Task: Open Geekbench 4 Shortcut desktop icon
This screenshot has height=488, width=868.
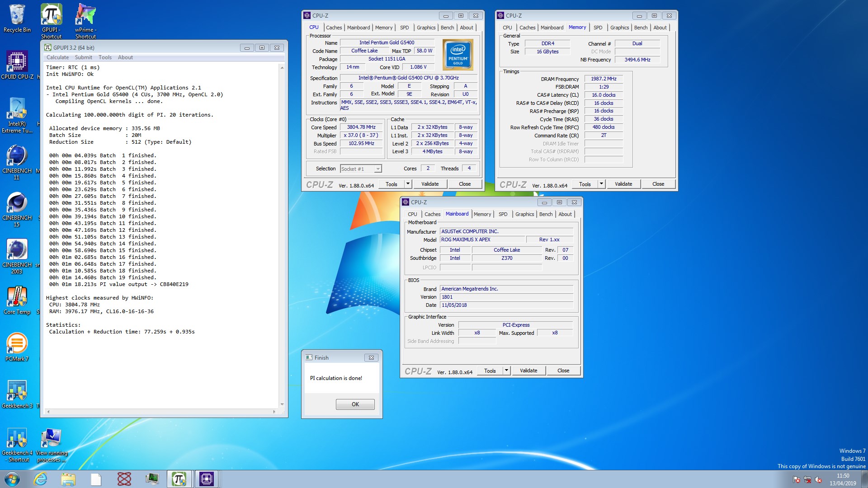Action: tap(17, 445)
